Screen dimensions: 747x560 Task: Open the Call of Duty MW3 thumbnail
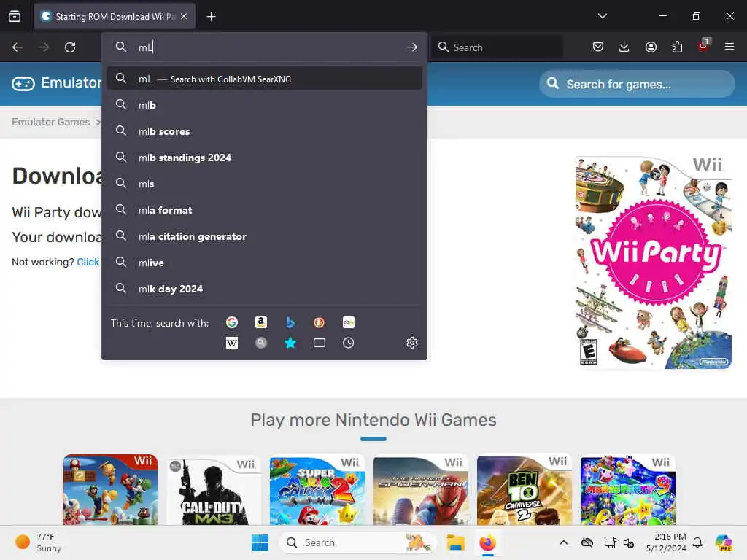[214, 491]
